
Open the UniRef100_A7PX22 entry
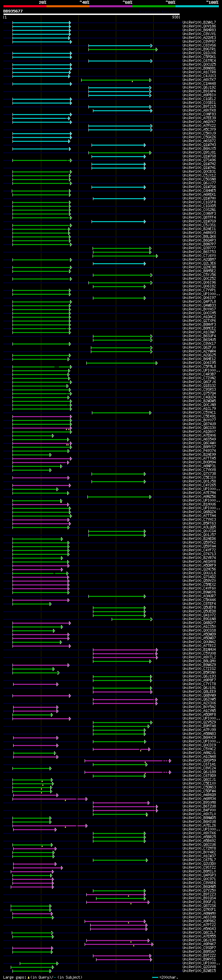(199, 125)
